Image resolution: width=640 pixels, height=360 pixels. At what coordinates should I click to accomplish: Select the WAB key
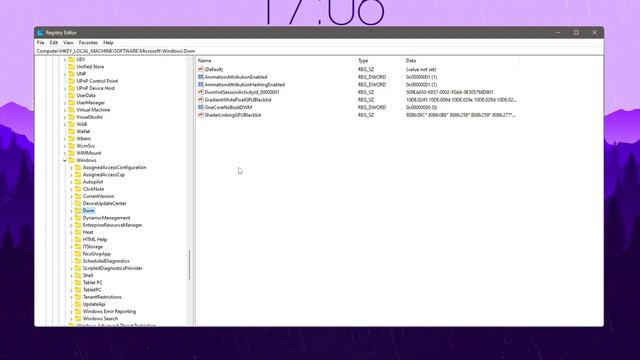(82, 124)
